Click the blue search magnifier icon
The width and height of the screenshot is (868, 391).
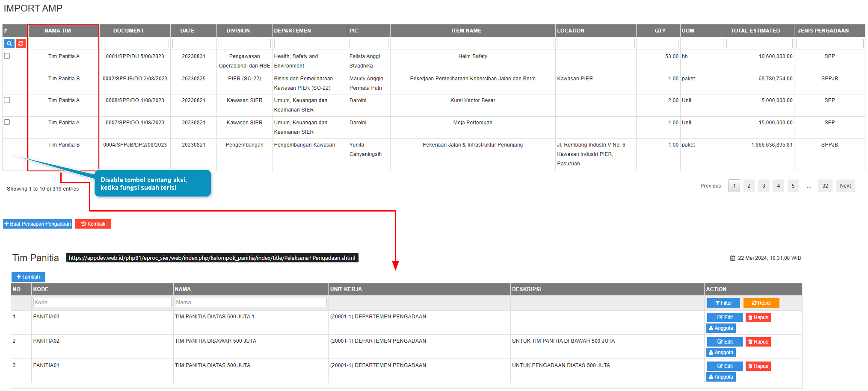pyautogui.click(x=9, y=44)
